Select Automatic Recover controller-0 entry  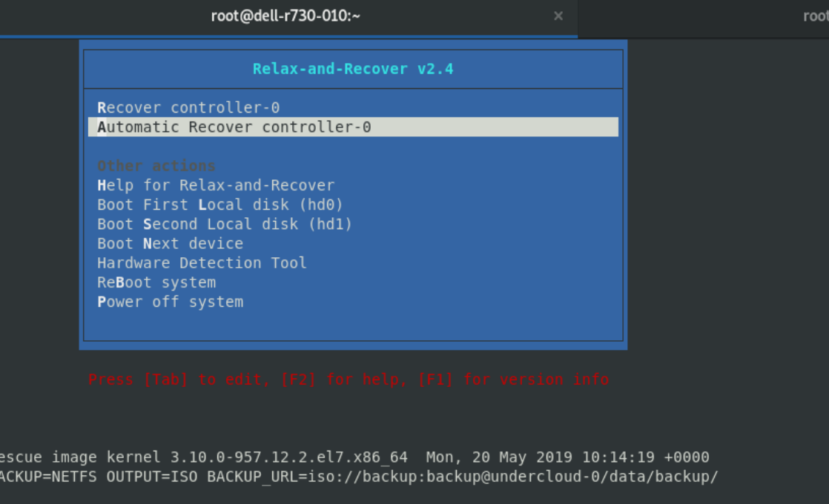click(x=353, y=127)
